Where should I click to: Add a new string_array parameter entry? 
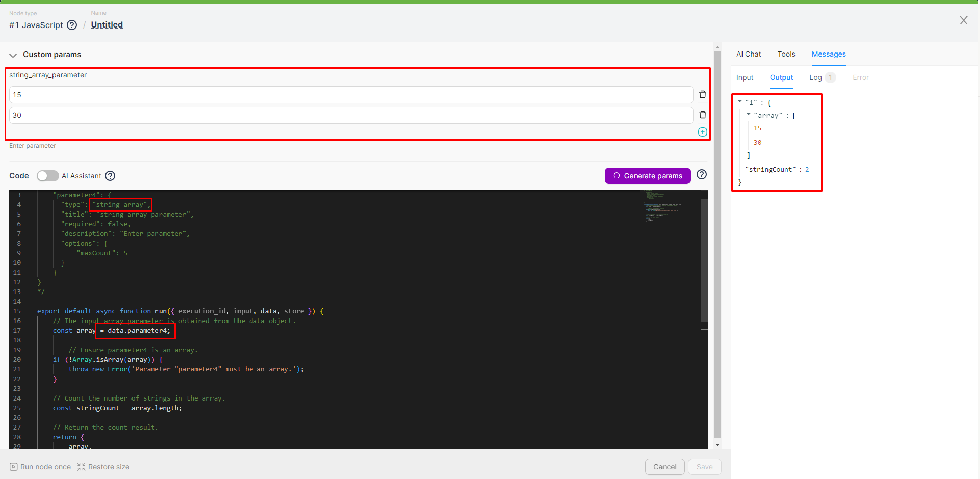coord(703,131)
